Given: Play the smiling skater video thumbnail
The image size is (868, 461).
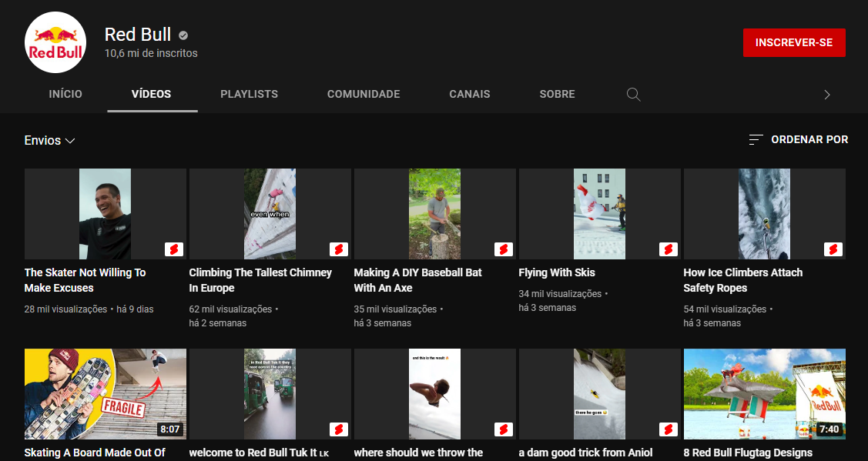Looking at the screenshot, I should point(106,214).
